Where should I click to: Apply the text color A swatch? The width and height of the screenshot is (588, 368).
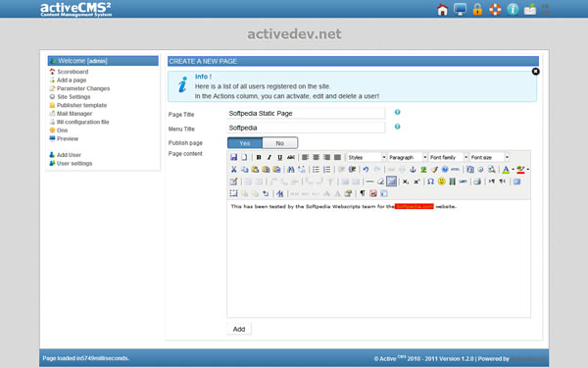click(506, 170)
